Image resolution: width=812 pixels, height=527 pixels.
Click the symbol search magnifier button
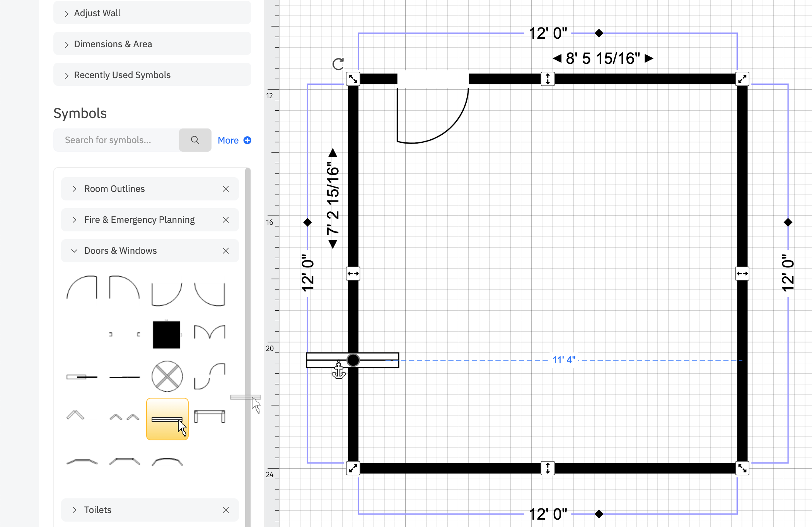pos(195,140)
